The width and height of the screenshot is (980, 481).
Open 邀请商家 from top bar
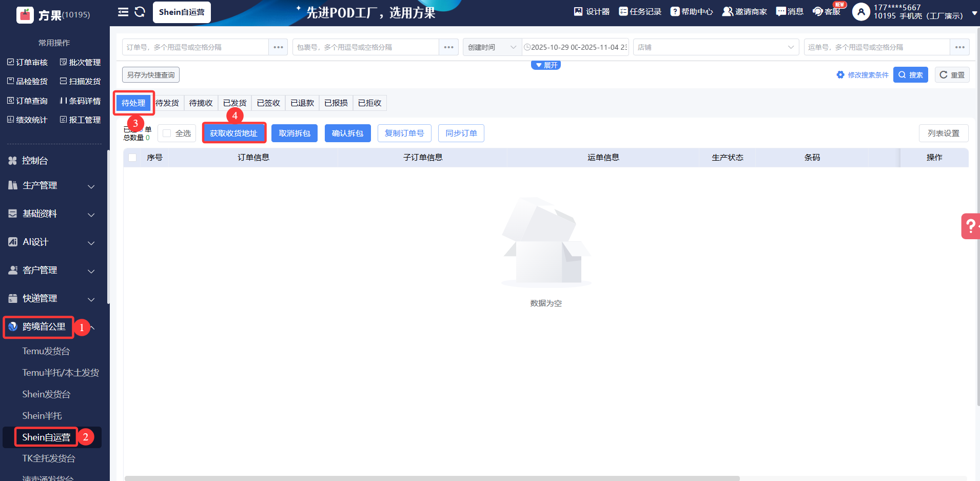point(743,11)
